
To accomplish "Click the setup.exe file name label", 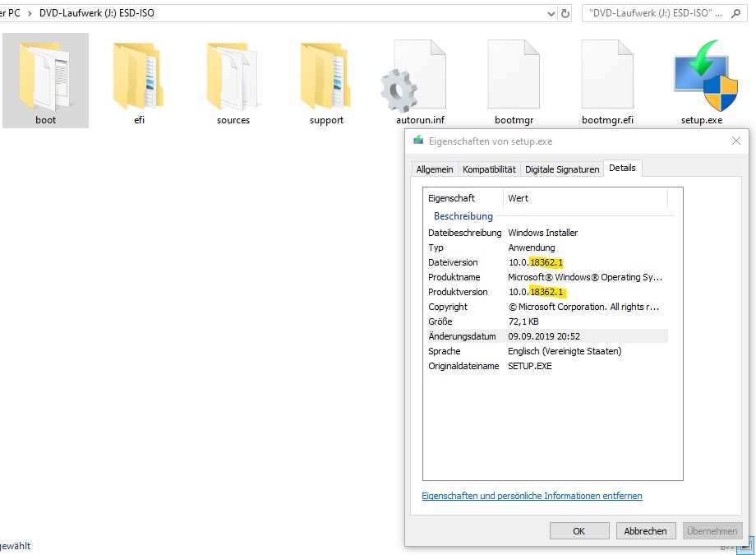I will [702, 120].
